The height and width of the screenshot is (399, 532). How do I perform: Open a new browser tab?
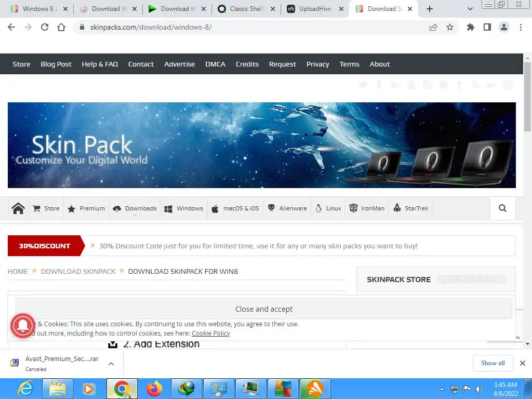[x=430, y=9]
